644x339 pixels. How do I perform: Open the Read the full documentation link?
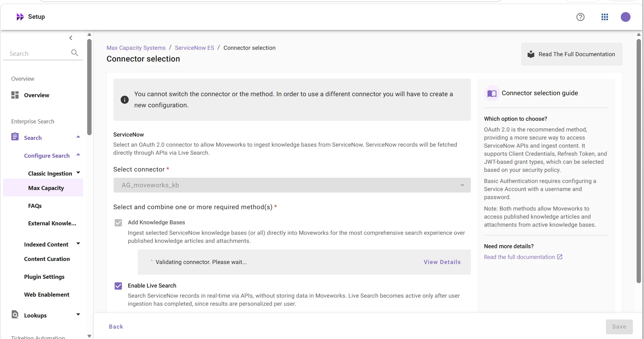tap(519, 257)
